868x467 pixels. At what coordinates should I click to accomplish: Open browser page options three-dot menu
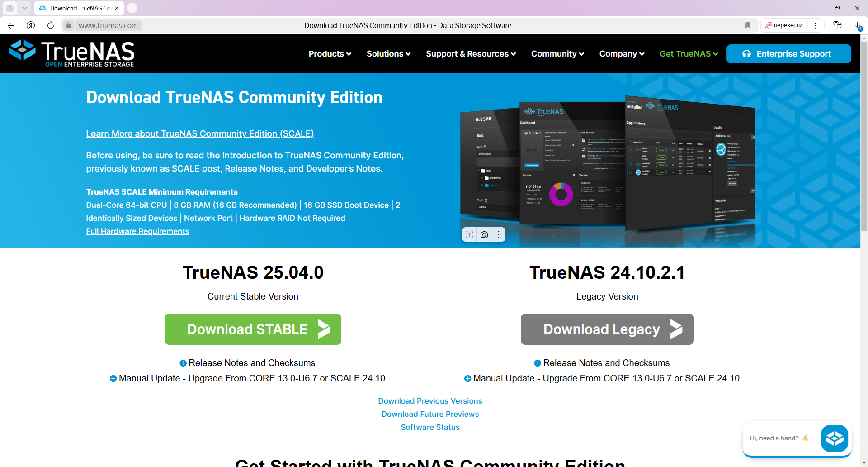tap(815, 25)
